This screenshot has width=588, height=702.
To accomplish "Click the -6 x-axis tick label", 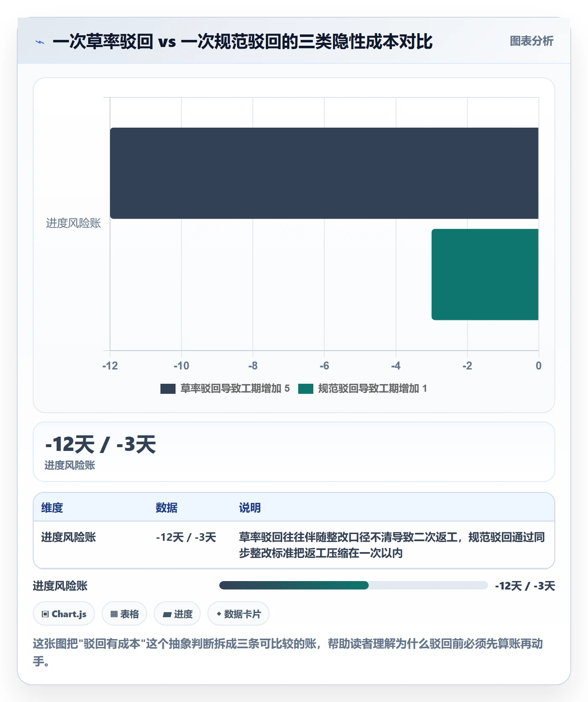I will (x=324, y=366).
